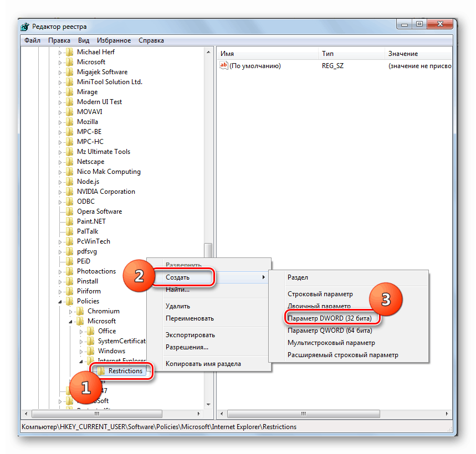Viewport: 476px width, 454px height.
Task: Open Разрешения... from the context menu
Action: click(209, 347)
